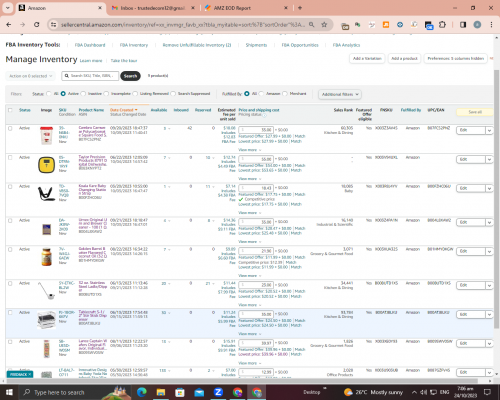Focus the Search SKU, Title, ISBN field
The height and width of the screenshot is (400, 500).
click(x=90, y=76)
